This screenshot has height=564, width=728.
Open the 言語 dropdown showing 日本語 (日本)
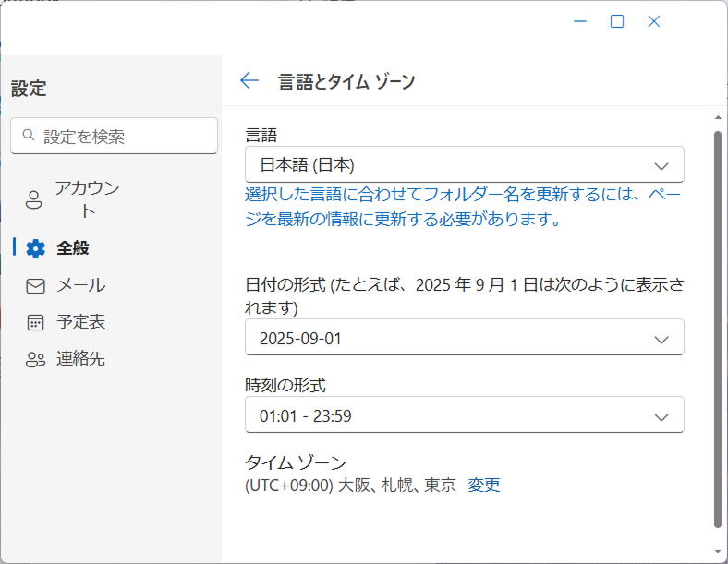tap(465, 164)
